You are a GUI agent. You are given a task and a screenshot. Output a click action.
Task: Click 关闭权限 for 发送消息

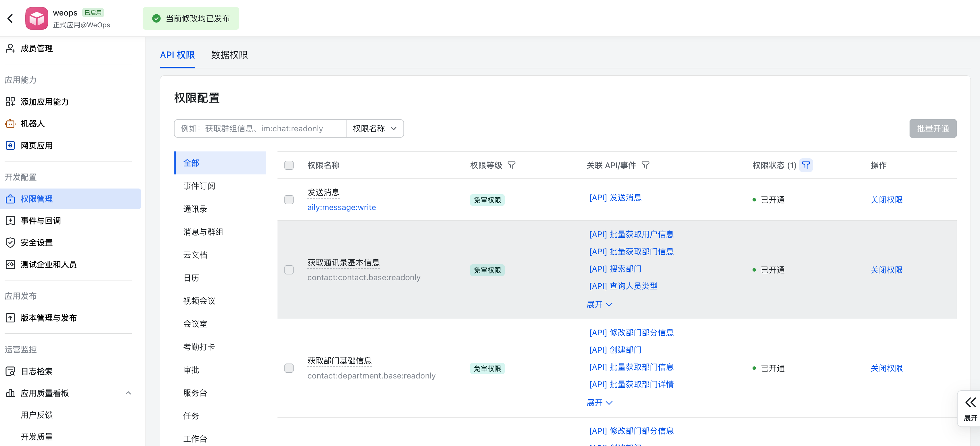(x=887, y=200)
